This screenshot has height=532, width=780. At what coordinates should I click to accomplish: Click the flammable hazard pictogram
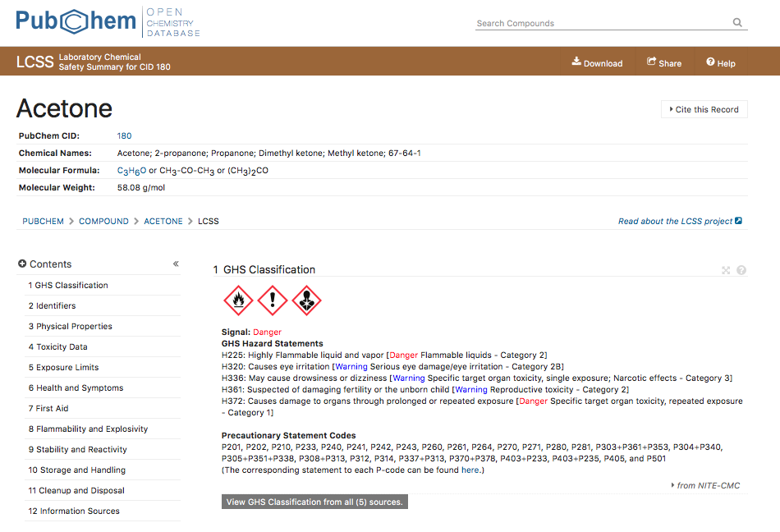pyautogui.click(x=238, y=300)
